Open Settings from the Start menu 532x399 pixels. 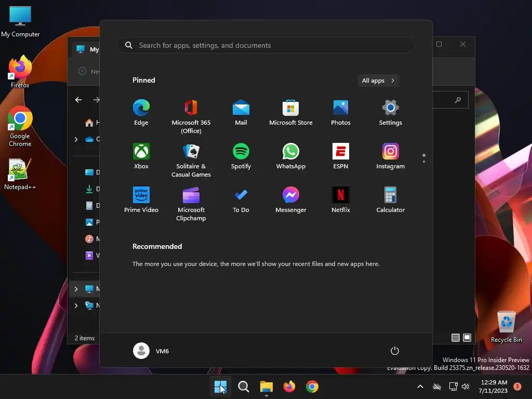pos(391,113)
